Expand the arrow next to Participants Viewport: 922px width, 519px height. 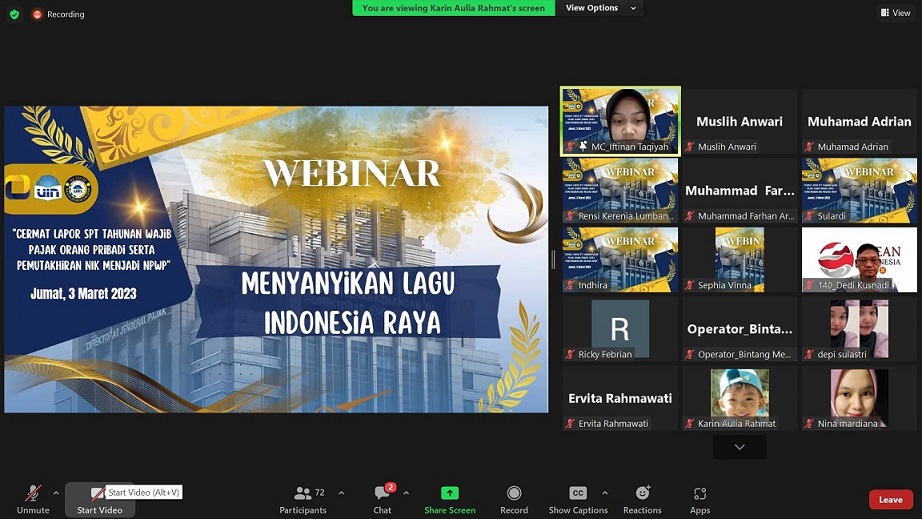pos(341,493)
